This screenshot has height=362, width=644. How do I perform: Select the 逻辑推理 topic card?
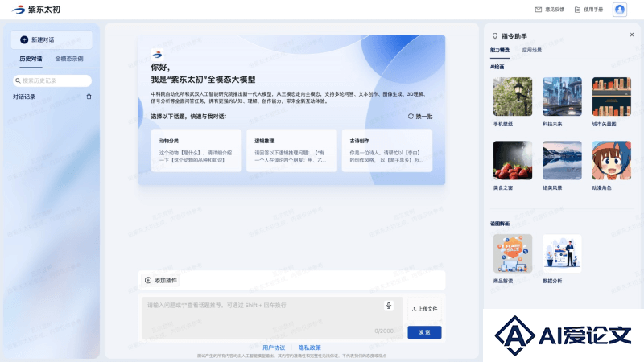click(x=291, y=150)
